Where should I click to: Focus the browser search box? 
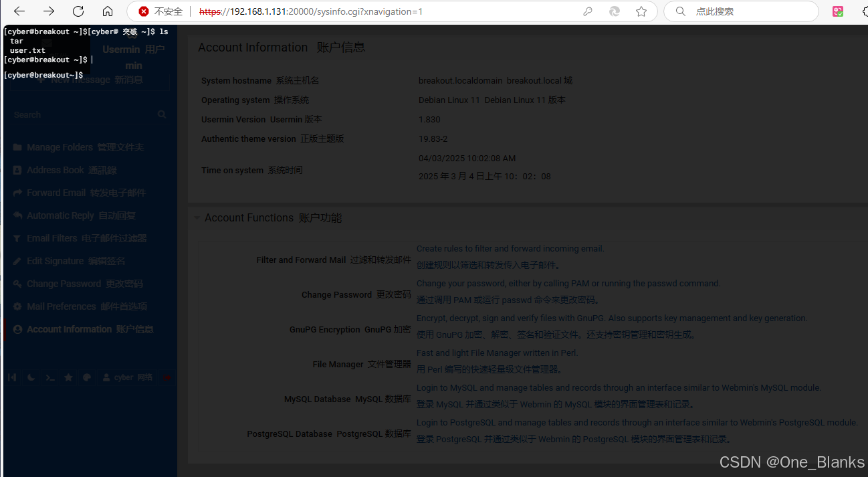741,11
